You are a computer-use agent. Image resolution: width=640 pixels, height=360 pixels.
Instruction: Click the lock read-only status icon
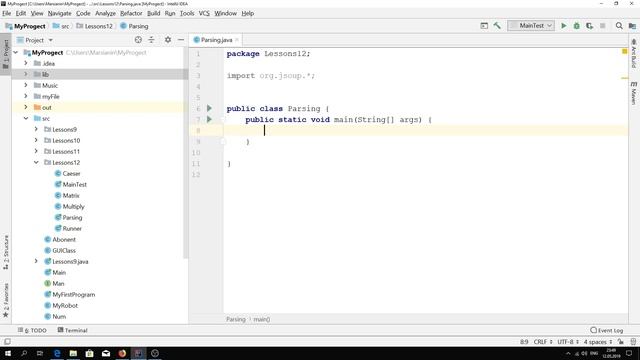(620, 342)
